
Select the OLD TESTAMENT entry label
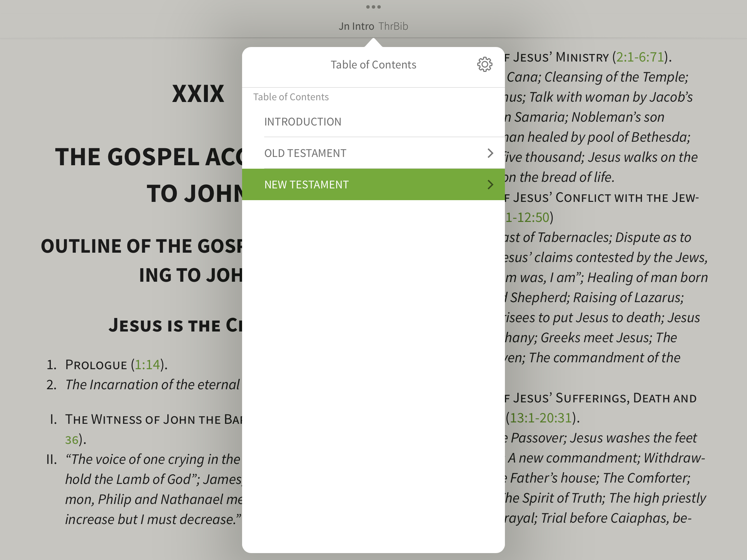coord(305,153)
